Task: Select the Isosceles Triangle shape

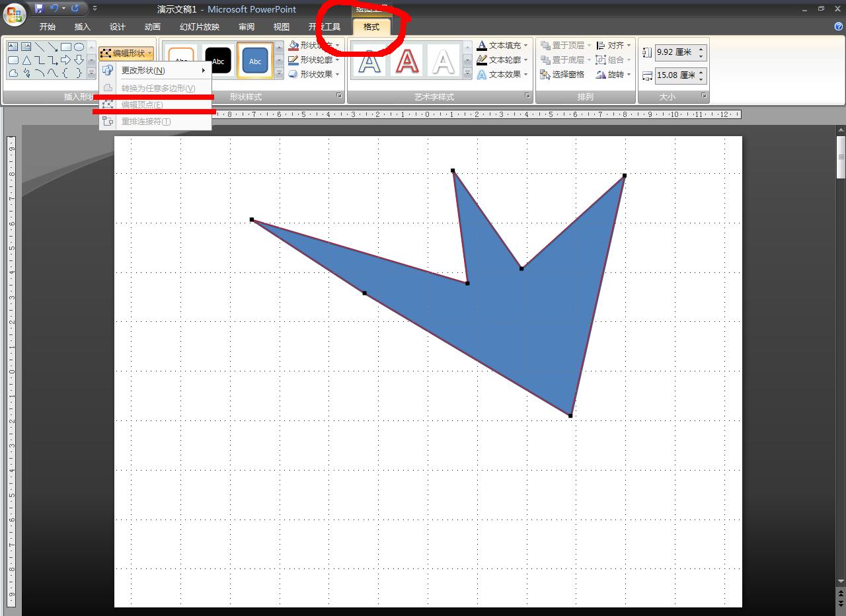Action: tap(26, 60)
